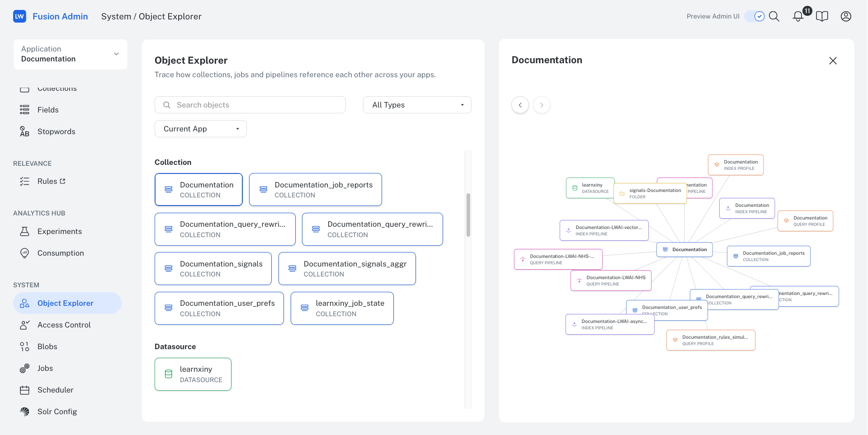Click the Documentation-LWAI-NHS QUERY PIPELINE node
The height and width of the screenshot is (435, 868).
point(611,281)
